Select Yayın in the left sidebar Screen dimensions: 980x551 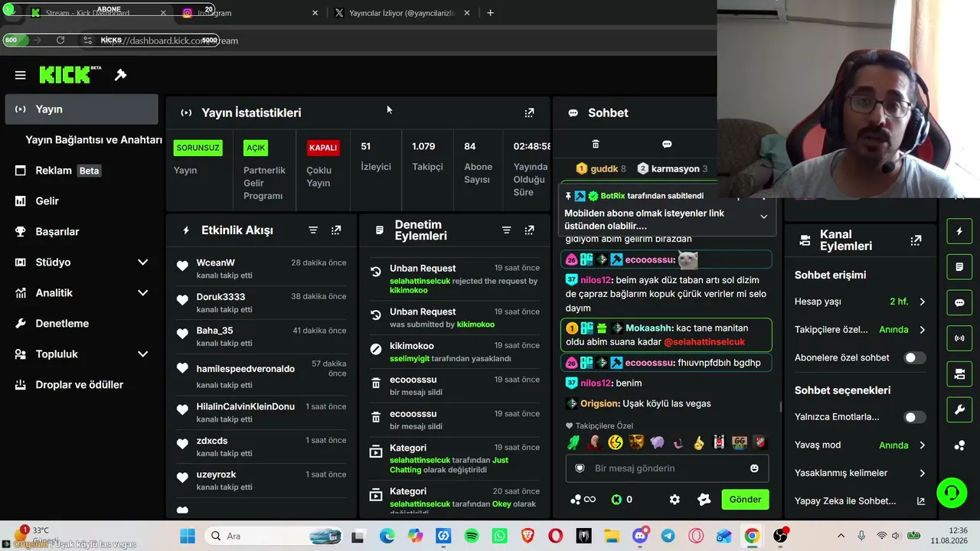pos(81,109)
